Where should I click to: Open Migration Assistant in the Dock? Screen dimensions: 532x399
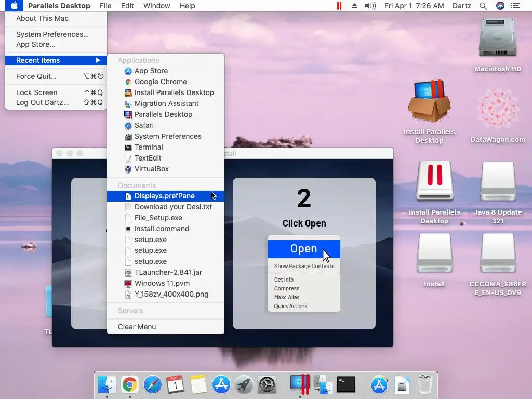(323, 384)
